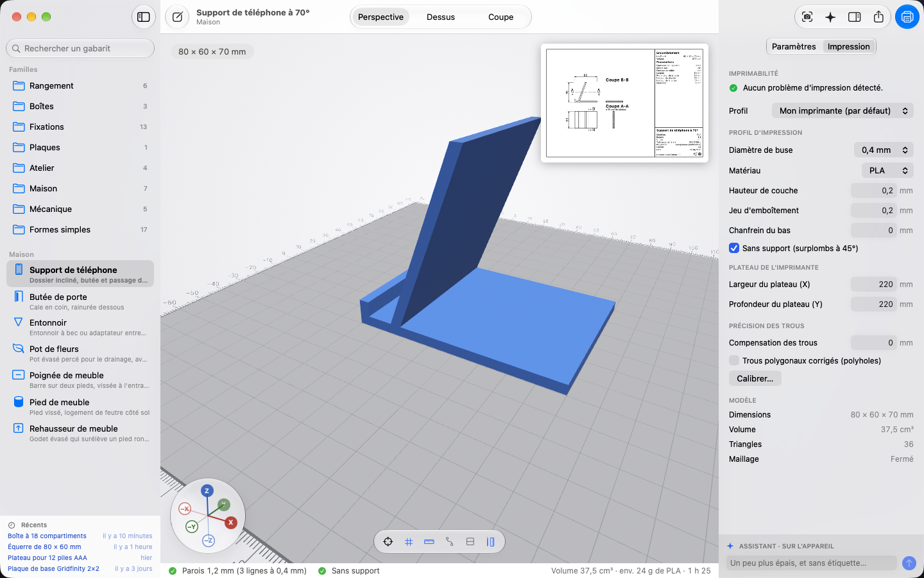Switch to the Paramètres tab
Image resolution: width=924 pixels, height=578 pixels.
tap(794, 46)
